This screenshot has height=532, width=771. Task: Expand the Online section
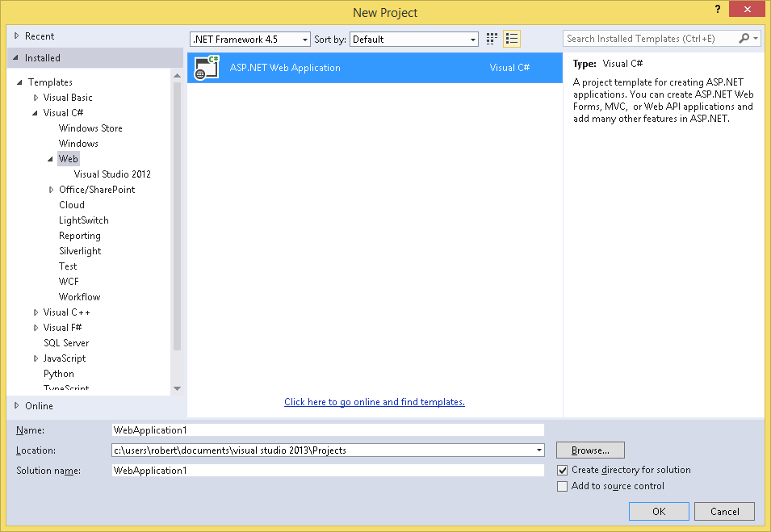[x=17, y=405]
